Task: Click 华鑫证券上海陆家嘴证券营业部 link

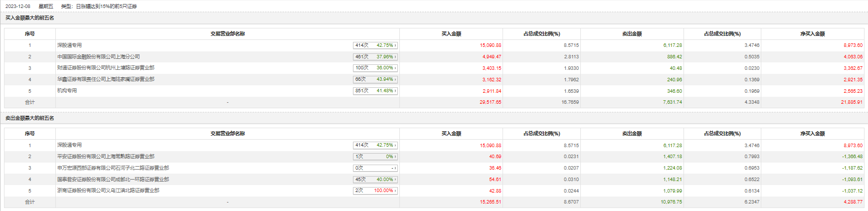Action: tap(106, 79)
